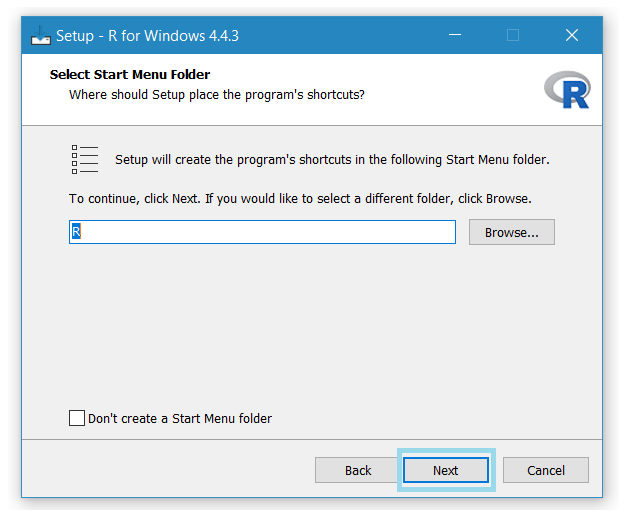The image size is (632, 524).
Task: Click the "Setup - R for Windows 4.4.3" title
Action: tap(147, 36)
